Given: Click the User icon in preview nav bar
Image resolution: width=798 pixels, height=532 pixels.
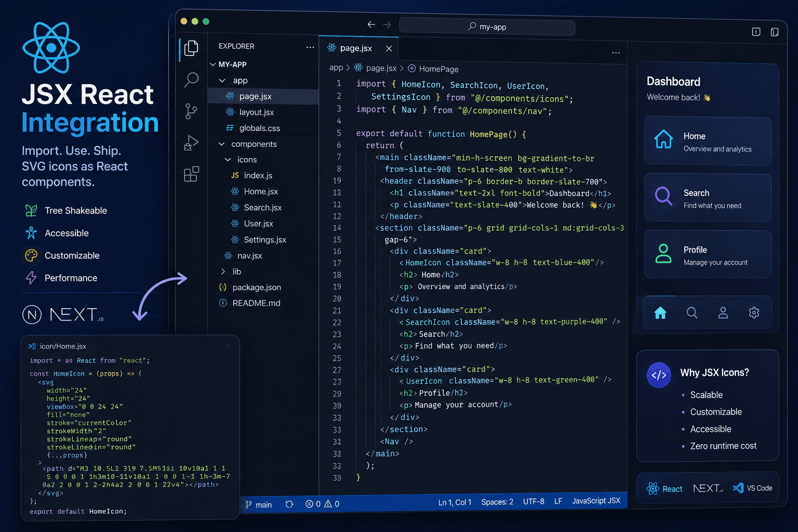Looking at the screenshot, I should click(723, 313).
